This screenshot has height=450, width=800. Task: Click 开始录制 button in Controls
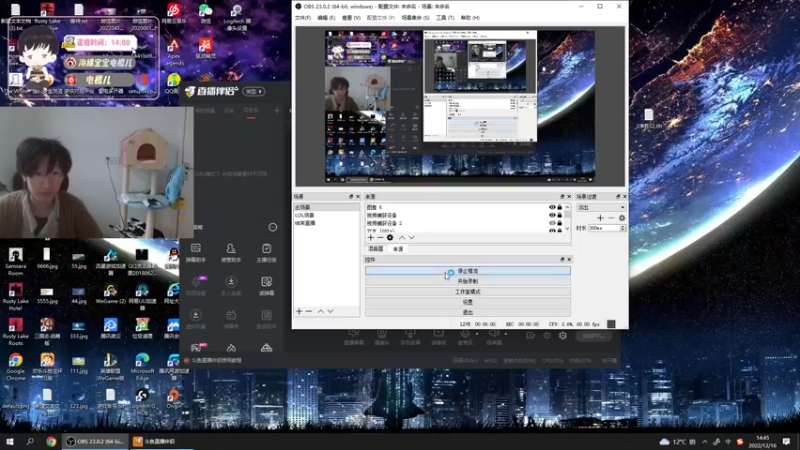point(468,281)
